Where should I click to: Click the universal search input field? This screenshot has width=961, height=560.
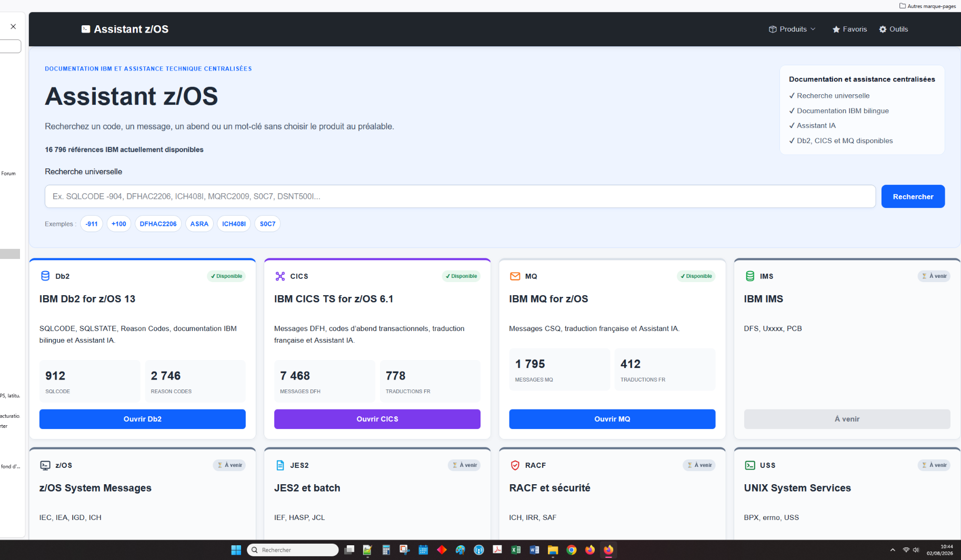click(x=460, y=196)
